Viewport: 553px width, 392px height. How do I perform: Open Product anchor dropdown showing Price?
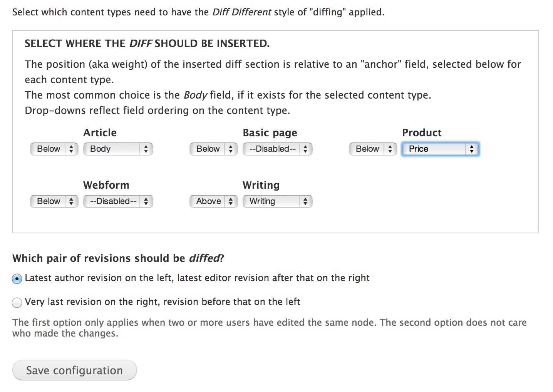click(441, 149)
